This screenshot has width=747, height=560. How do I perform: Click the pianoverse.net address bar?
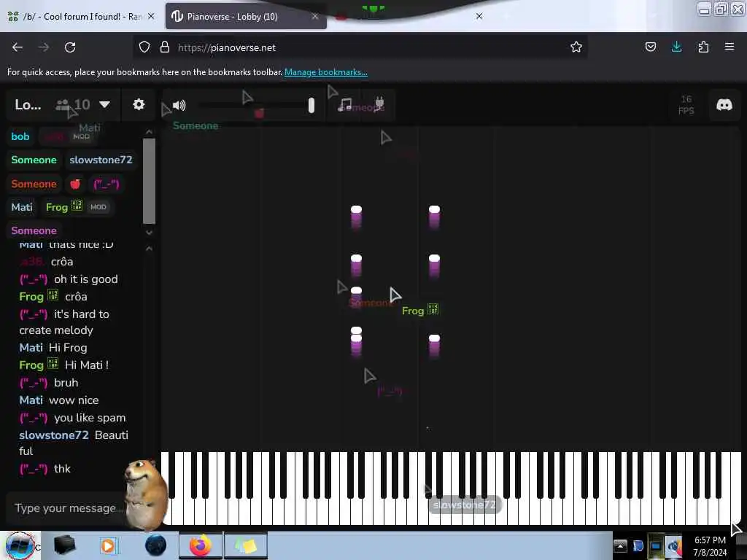(362, 47)
